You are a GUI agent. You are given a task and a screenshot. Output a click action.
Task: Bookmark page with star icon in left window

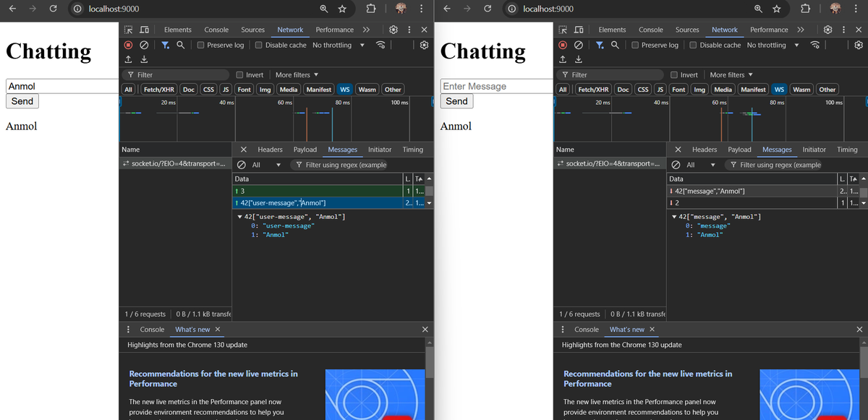(342, 9)
